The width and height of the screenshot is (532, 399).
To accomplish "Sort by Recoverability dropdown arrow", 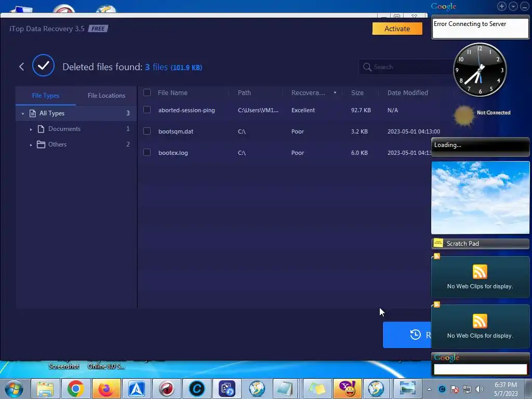I will (335, 92).
